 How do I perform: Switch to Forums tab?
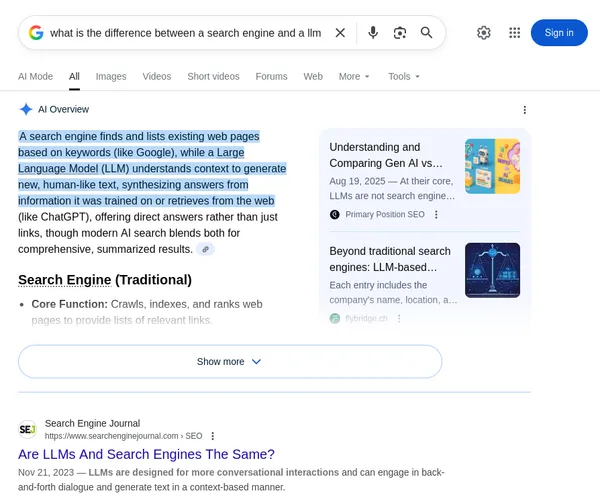pyautogui.click(x=271, y=77)
